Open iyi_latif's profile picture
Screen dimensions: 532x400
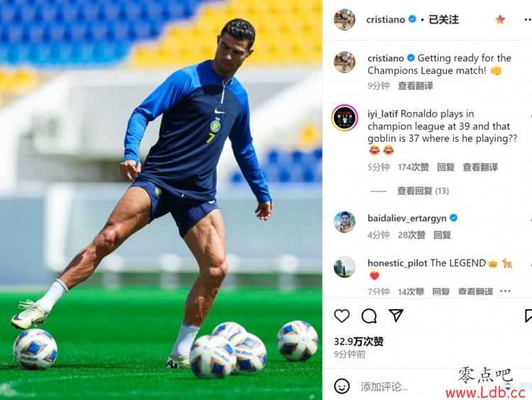(x=344, y=118)
